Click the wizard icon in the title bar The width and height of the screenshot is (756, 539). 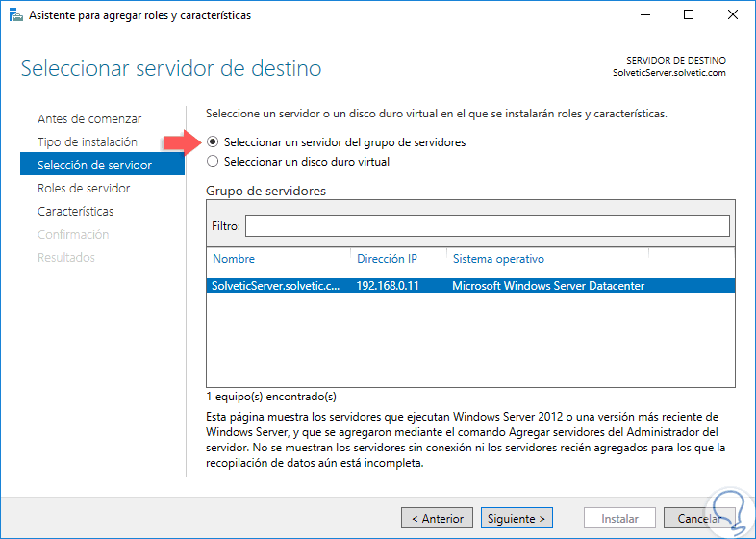[x=16, y=15]
